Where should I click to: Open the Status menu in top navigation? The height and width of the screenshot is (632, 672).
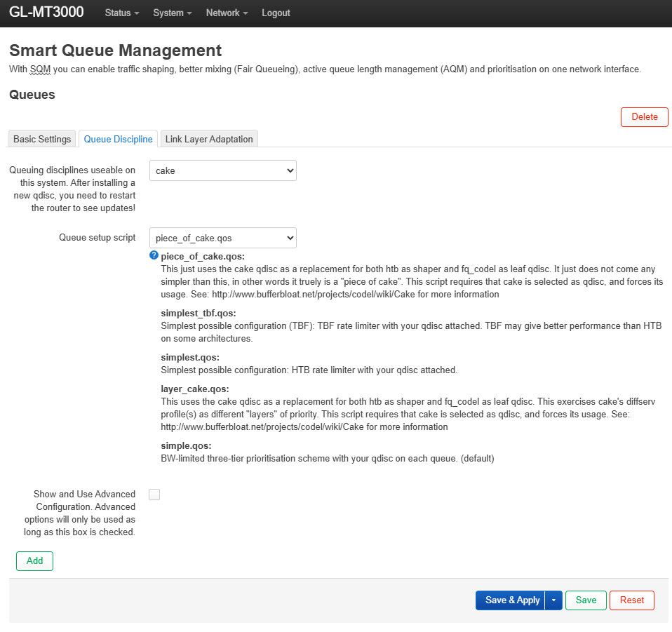[x=121, y=13]
